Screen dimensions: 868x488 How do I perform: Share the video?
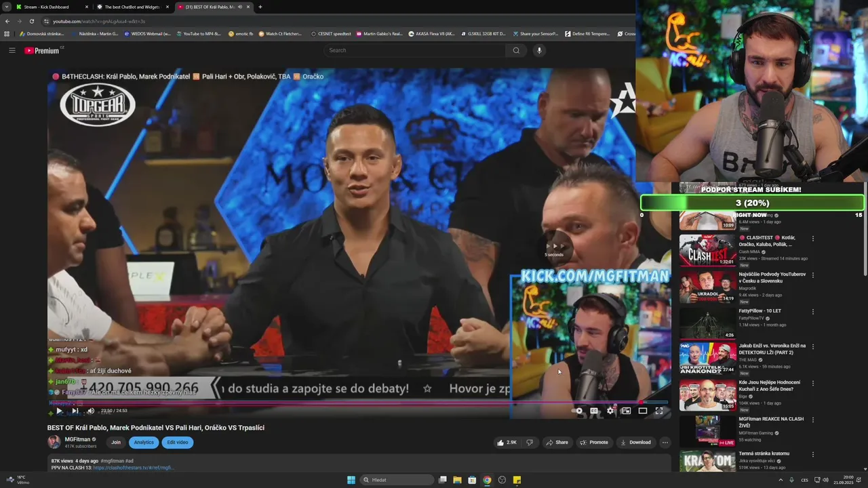pyautogui.click(x=557, y=443)
